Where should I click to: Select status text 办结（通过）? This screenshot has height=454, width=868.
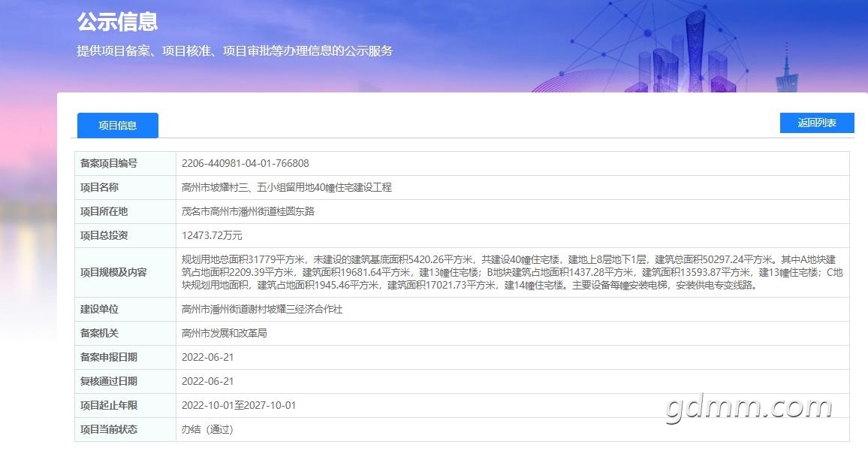pos(207,430)
